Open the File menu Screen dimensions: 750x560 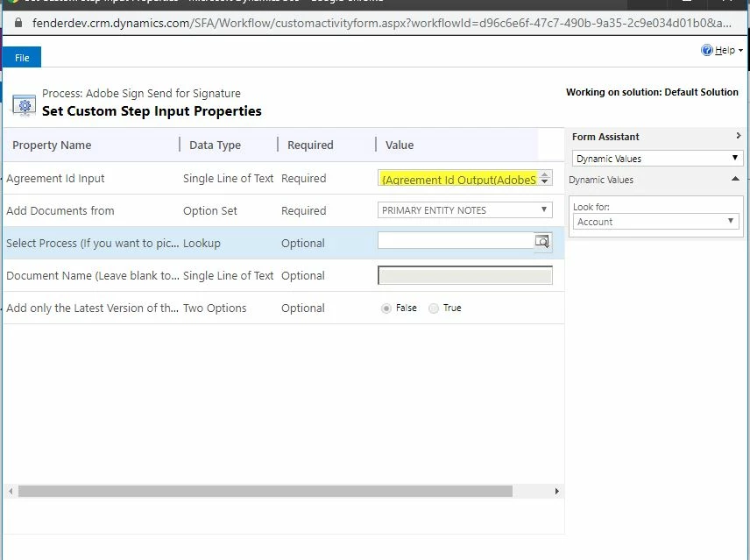click(22, 57)
